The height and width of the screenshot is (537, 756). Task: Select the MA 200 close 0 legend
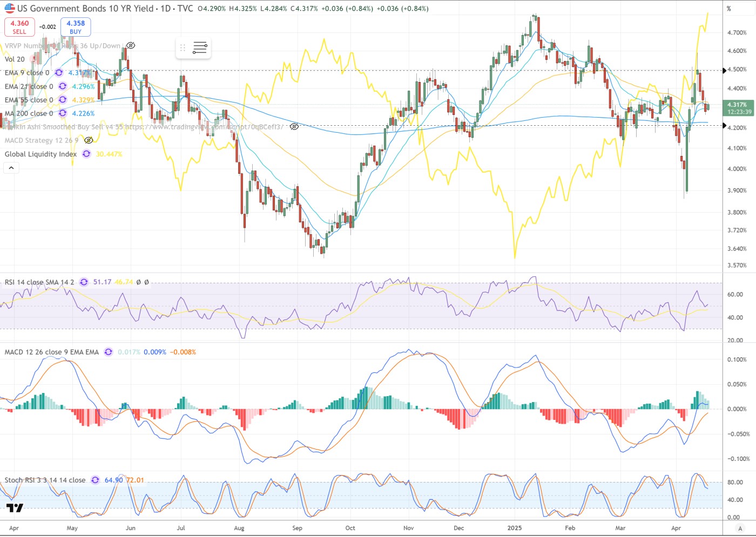pyautogui.click(x=29, y=113)
